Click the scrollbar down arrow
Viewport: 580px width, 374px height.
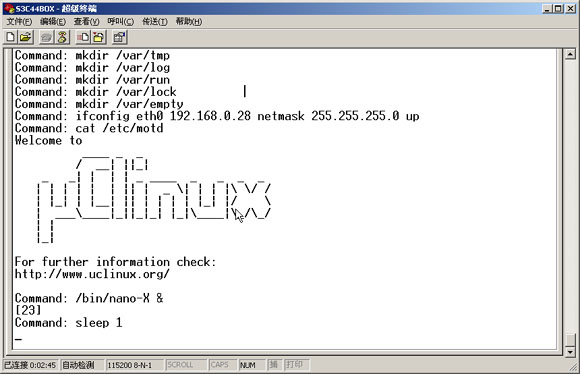[x=570, y=352]
